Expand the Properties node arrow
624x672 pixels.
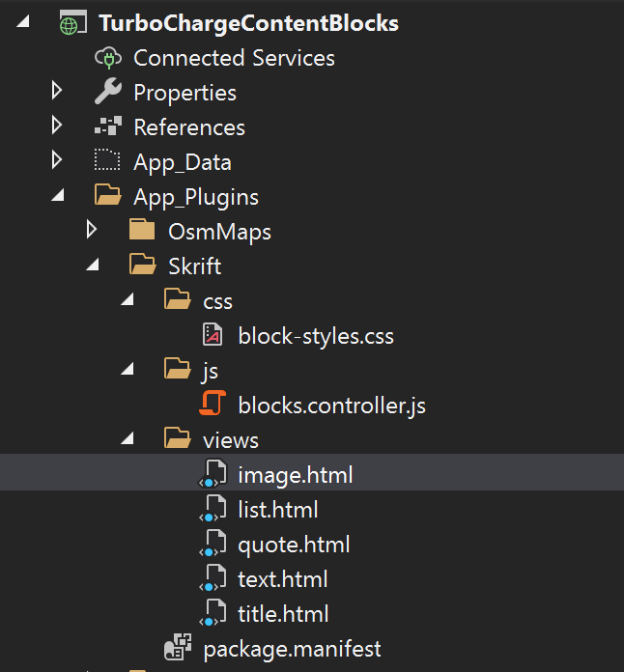pyautogui.click(x=57, y=91)
